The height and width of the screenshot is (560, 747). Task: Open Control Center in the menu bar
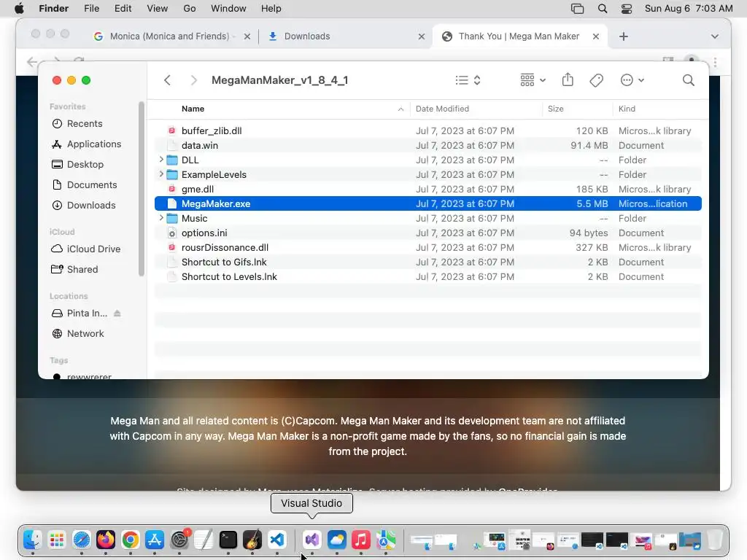click(627, 9)
